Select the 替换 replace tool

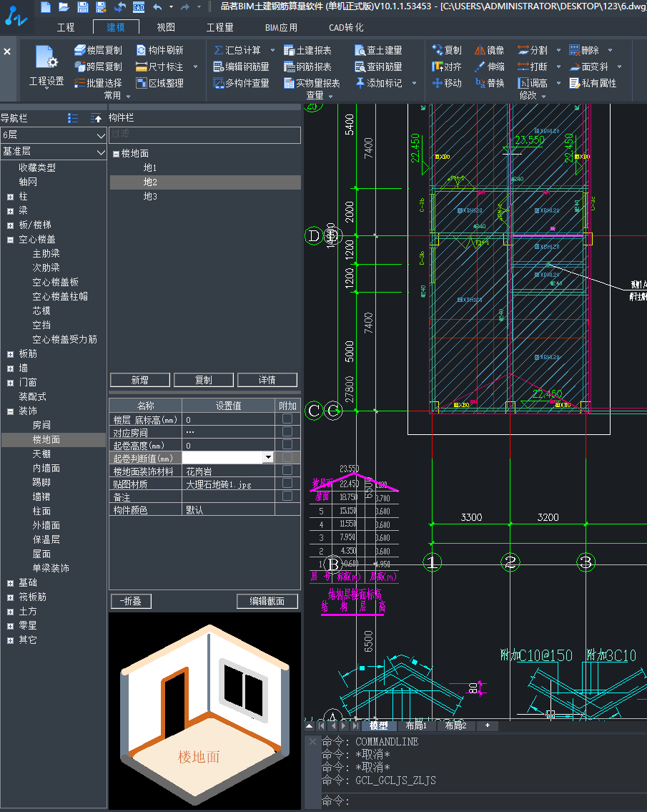490,83
